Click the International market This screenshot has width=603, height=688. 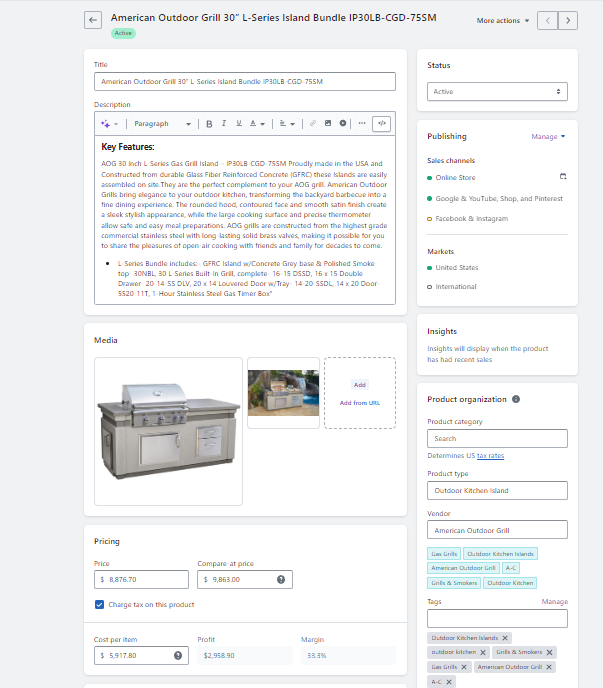[456, 287]
